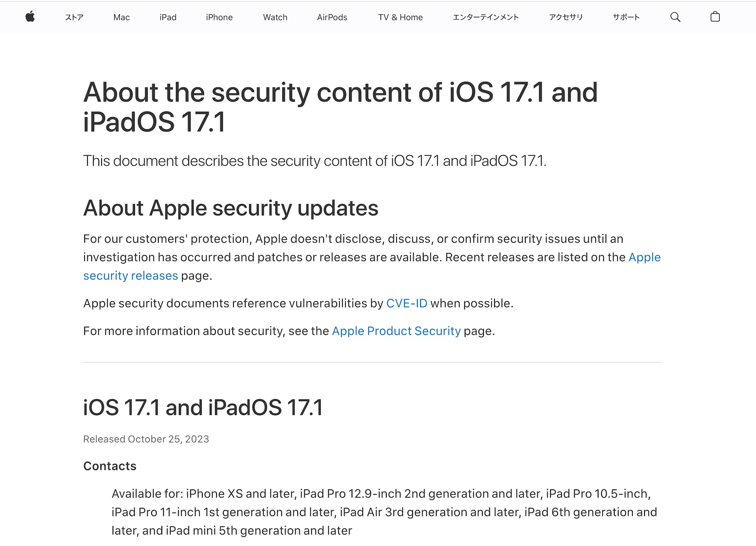
Task: Go to サポート in navigation
Action: pyautogui.click(x=626, y=17)
